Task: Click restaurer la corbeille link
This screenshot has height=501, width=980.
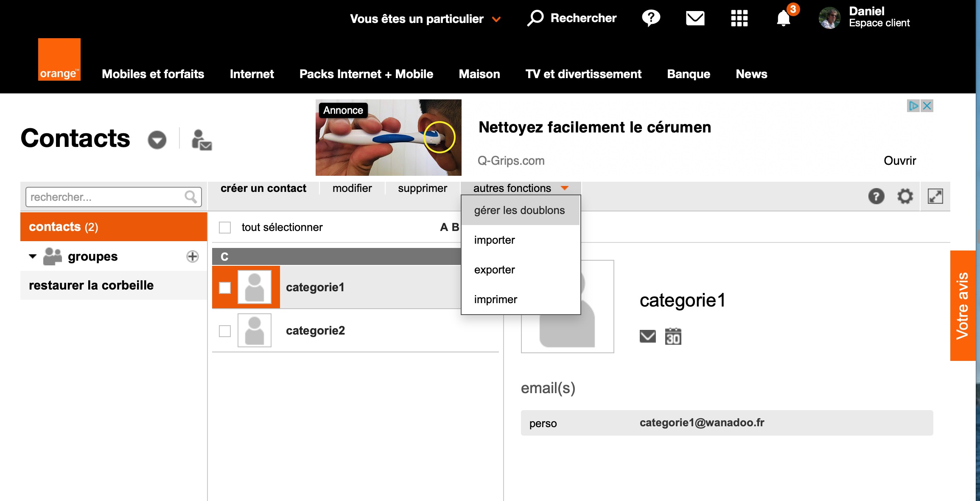Action: pyautogui.click(x=91, y=285)
